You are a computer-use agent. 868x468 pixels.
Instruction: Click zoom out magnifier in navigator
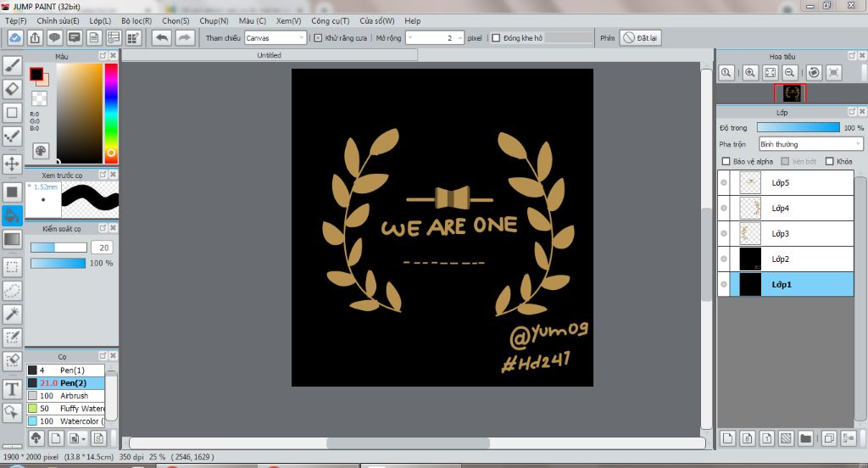tap(790, 72)
